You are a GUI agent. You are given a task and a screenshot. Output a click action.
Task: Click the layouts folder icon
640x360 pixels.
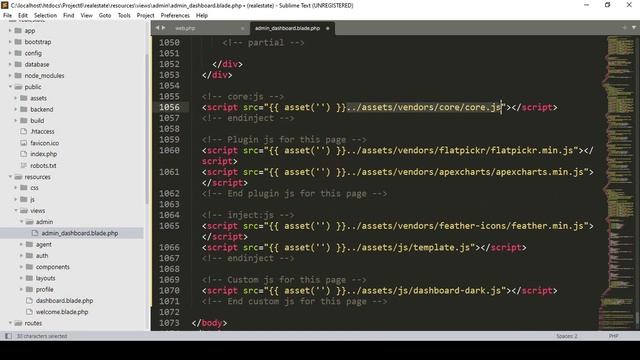pos(29,278)
